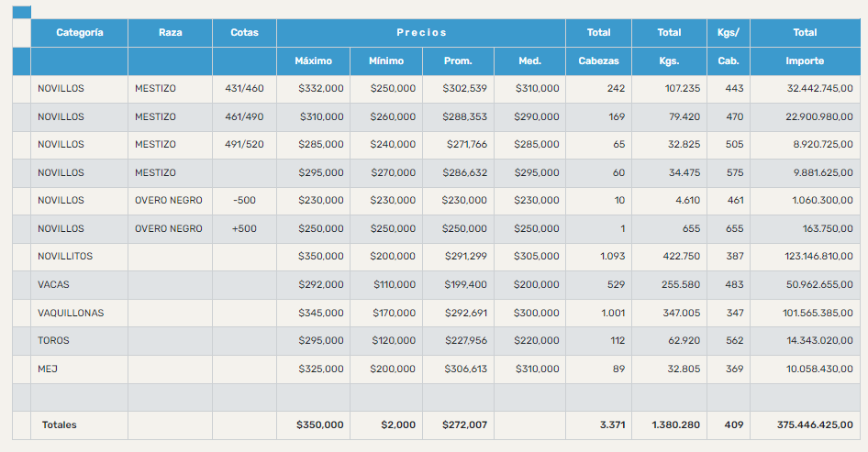Viewport: 868px width, 452px height.
Task: Click the TOROS category cell
Action: coord(53,341)
